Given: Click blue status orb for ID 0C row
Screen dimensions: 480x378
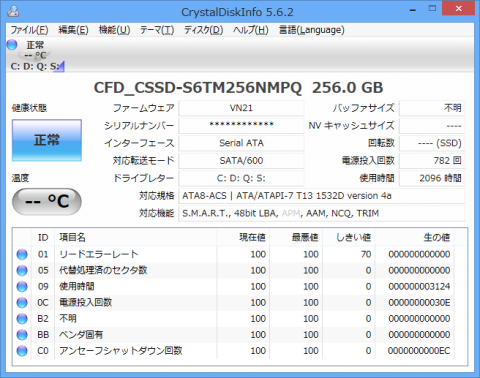Looking at the screenshot, I should [22, 302].
